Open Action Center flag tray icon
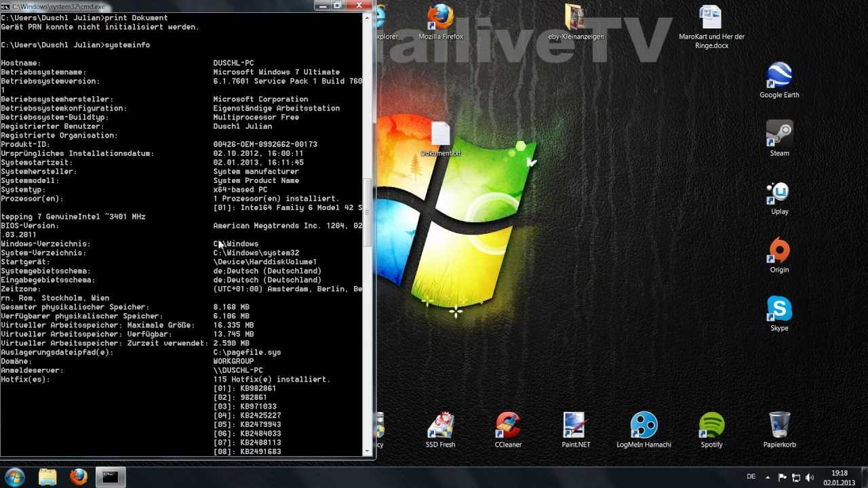The height and width of the screenshot is (488, 868). [783, 477]
